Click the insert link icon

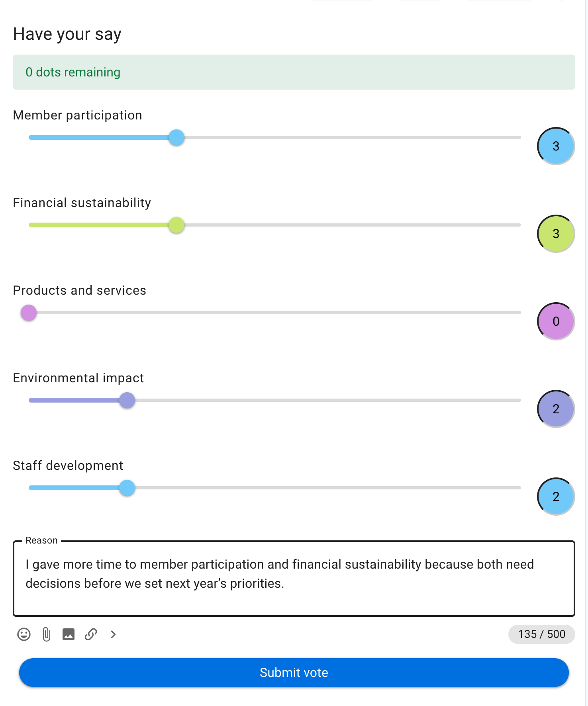click(91, 634)
